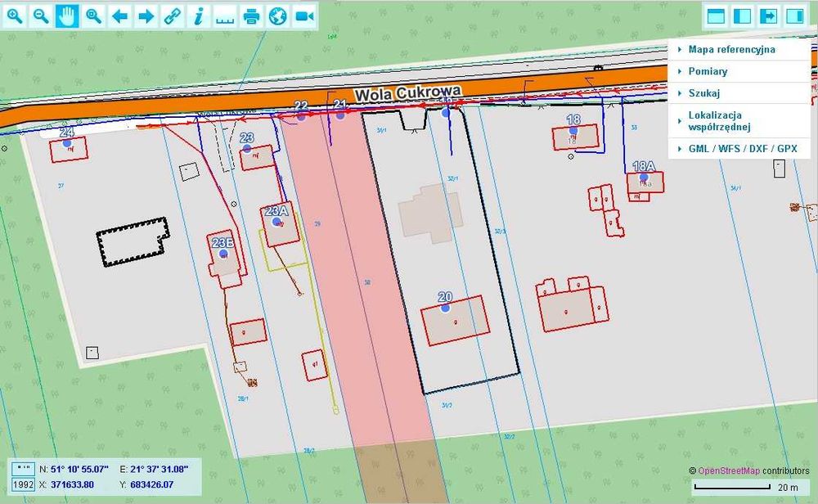The height and width of the screenshot is (504, 818).
Task: Expand the GML / WFS / DXF / GPX section
Action: [739, 149]
